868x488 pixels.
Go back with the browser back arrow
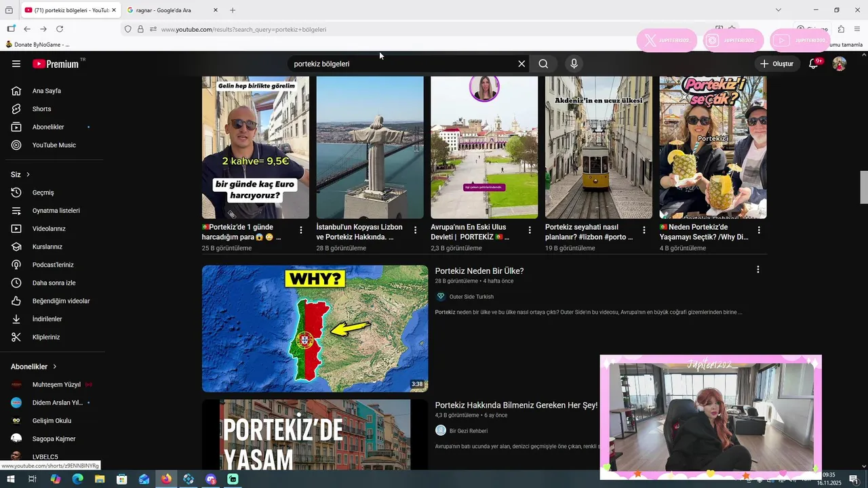pyautogui.click(x=27, y=29)
